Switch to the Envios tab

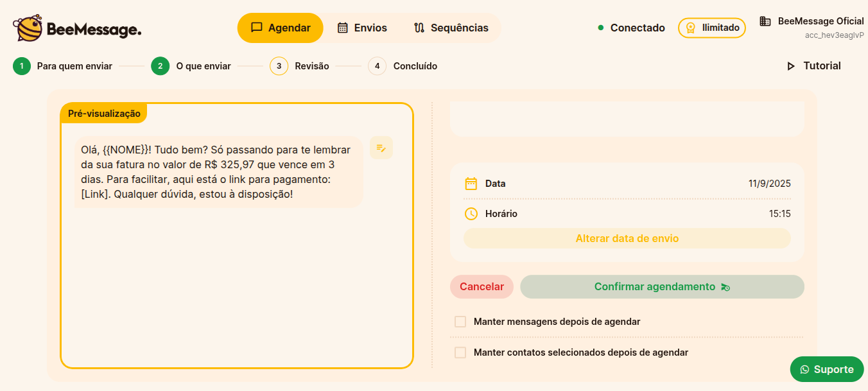[x=363, y=28]
